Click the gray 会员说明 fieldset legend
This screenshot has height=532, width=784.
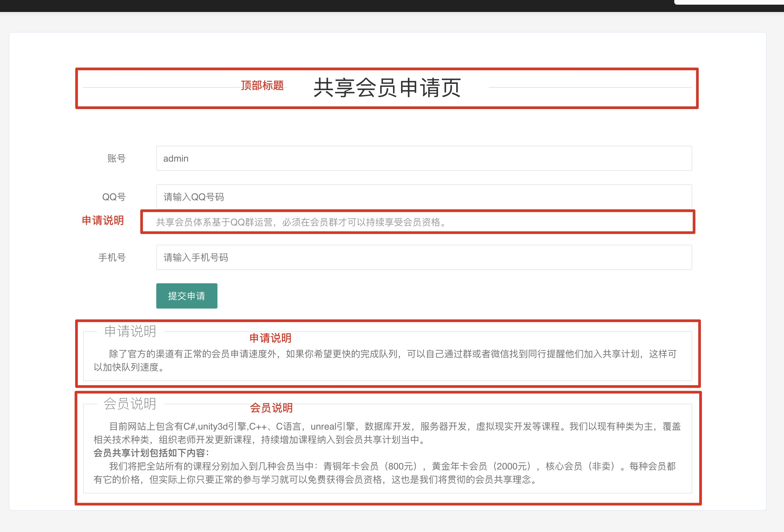pos(130,403)
